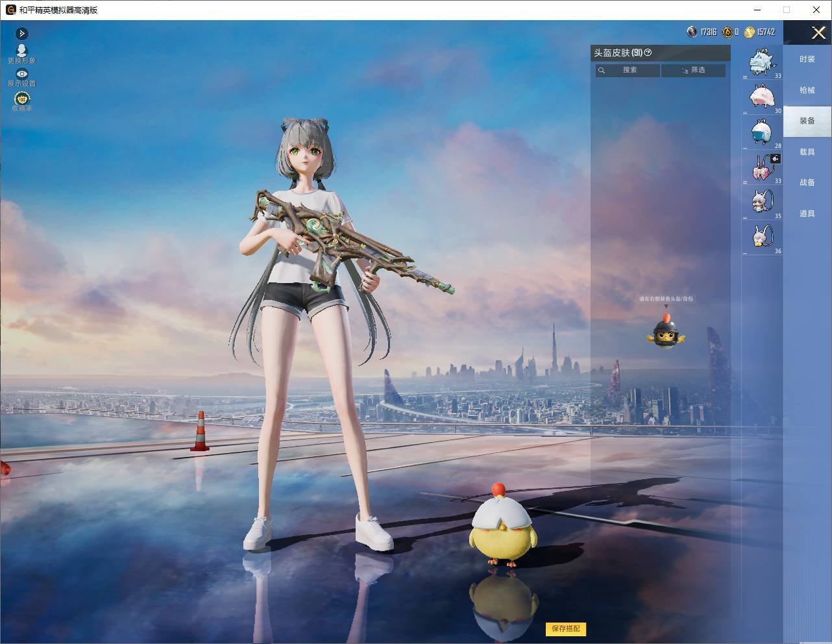Select the blue dragon helmet skin 33
832x644 pixels.
[763, 63]
